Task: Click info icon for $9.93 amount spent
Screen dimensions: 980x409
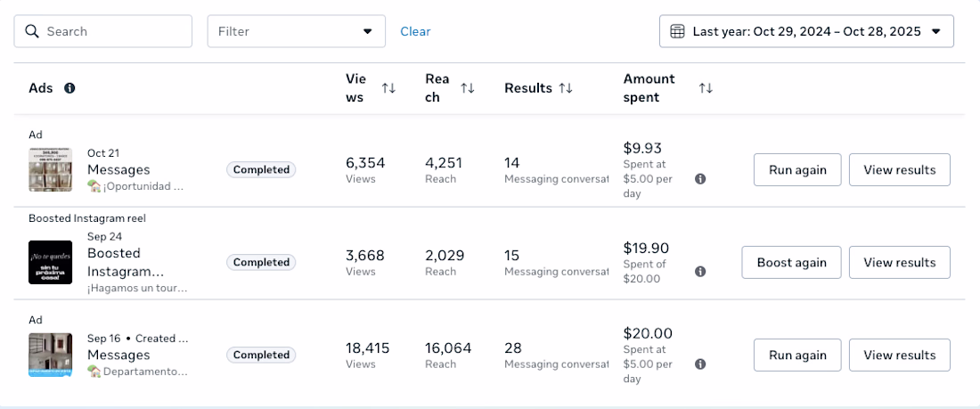Action: 700,179
